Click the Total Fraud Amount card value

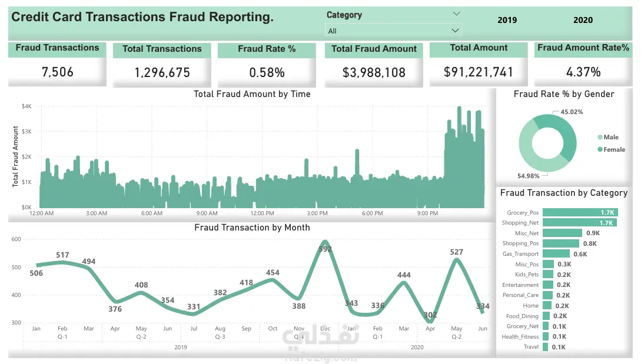tap(374, 73)
